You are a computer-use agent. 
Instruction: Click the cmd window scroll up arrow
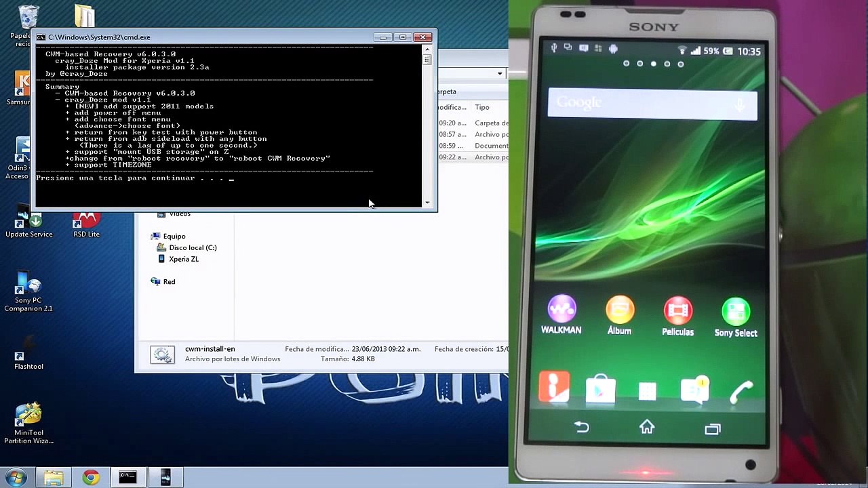pyautogui.click(x=427, y=49)
